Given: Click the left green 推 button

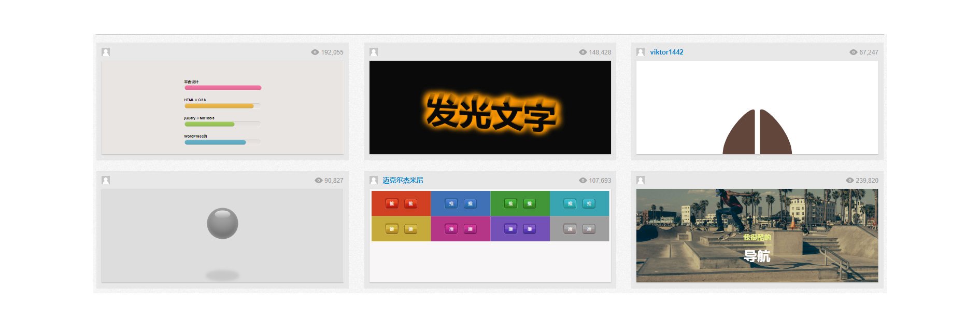Looking at the screenshot, I should (x=510, y=203).
